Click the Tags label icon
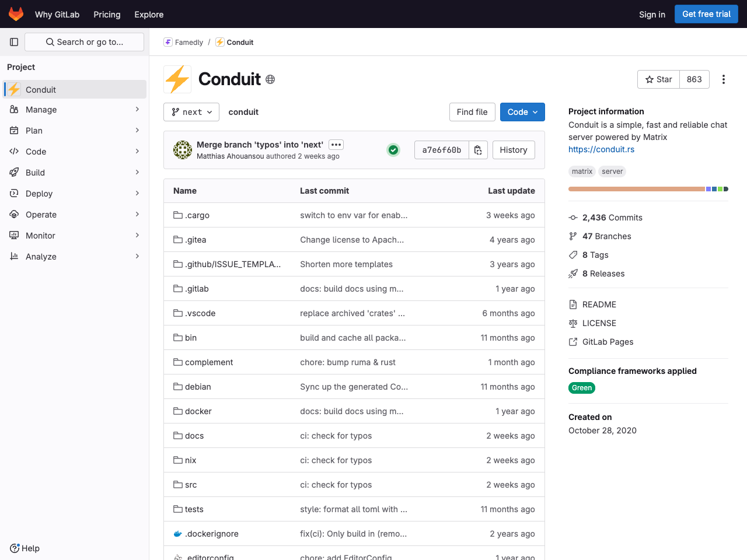The image size is (747, 560). [573, 255]
